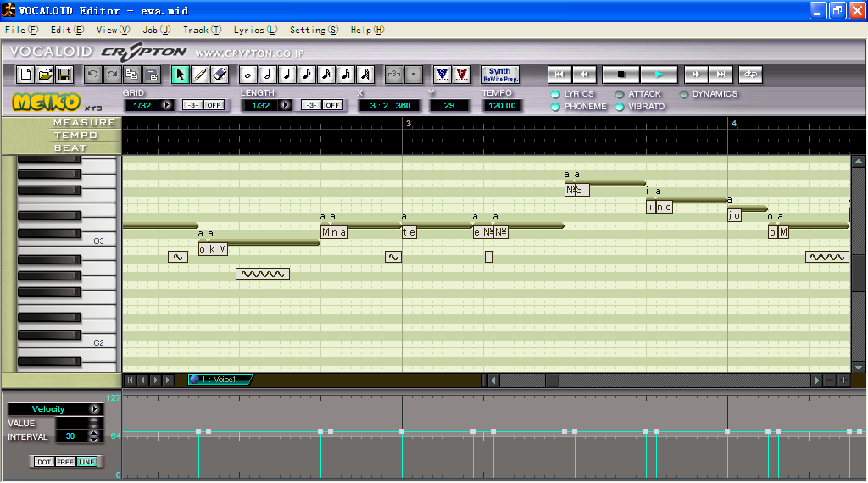The height and width of the screenshot is (483, 868).
Task: Toggle the VIBRATO display indicator
Action: (620, 107)
